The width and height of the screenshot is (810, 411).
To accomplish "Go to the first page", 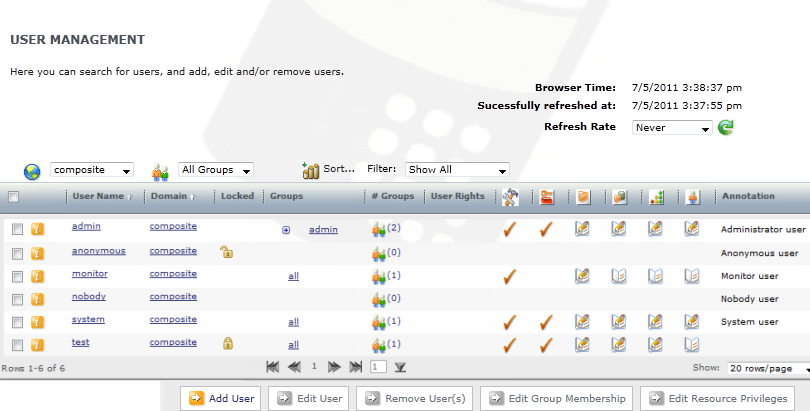I will [272, 367].
